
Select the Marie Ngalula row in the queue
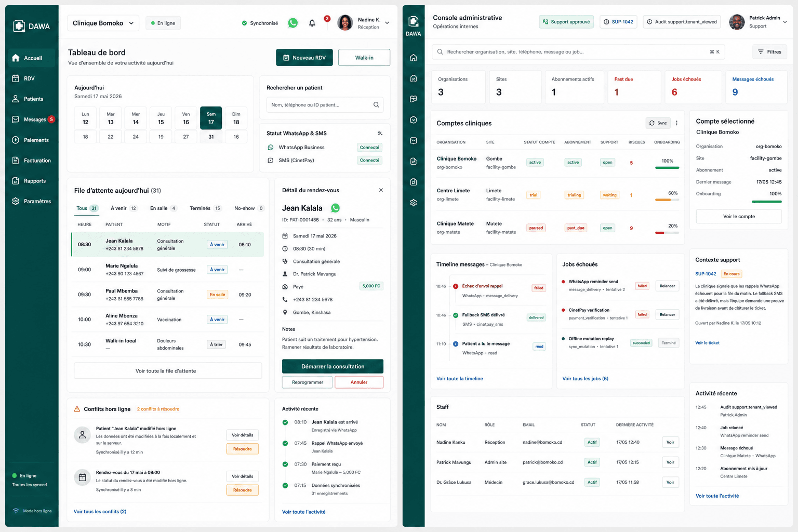[167, 270]
